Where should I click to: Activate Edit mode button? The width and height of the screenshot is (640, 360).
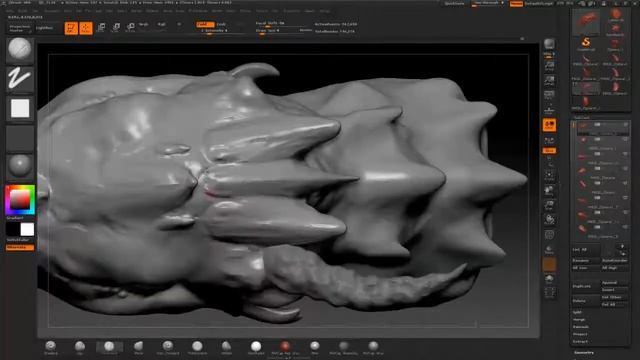pyautogui.click(x=71, y=28)
